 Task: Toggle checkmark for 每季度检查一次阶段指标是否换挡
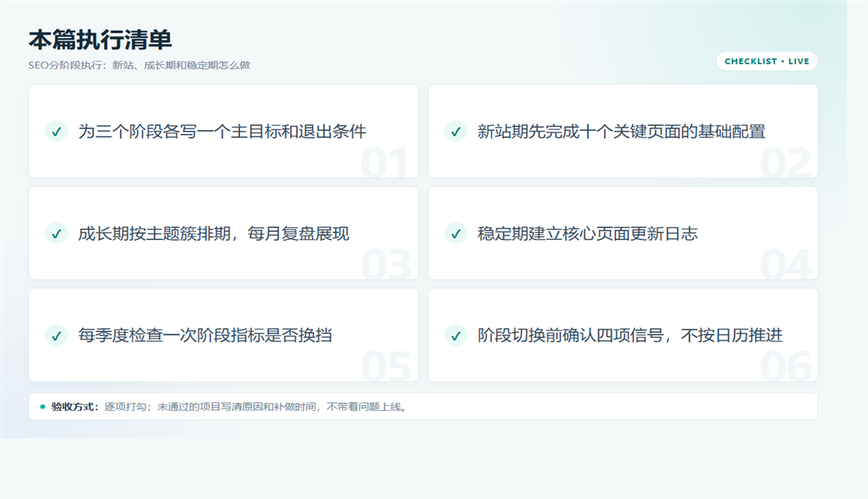point(56,335)
